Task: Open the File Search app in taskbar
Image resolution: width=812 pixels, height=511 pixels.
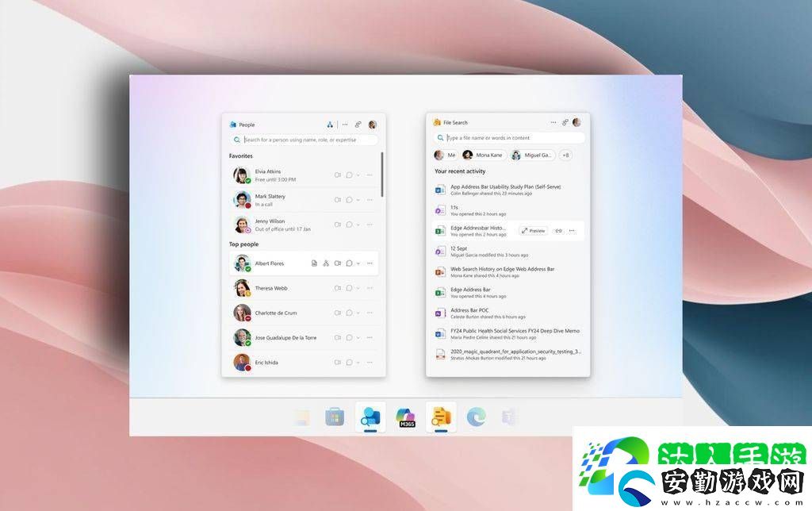Action: pyautogui.click(x=441, y=417)
